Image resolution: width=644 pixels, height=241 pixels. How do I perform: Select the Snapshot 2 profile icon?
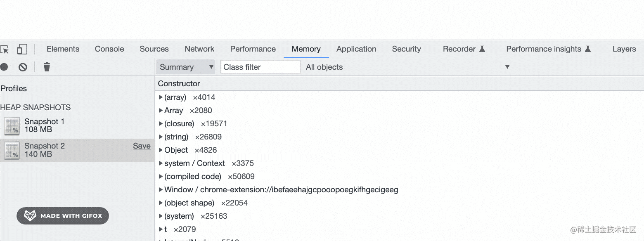click(x=12, y=150)
